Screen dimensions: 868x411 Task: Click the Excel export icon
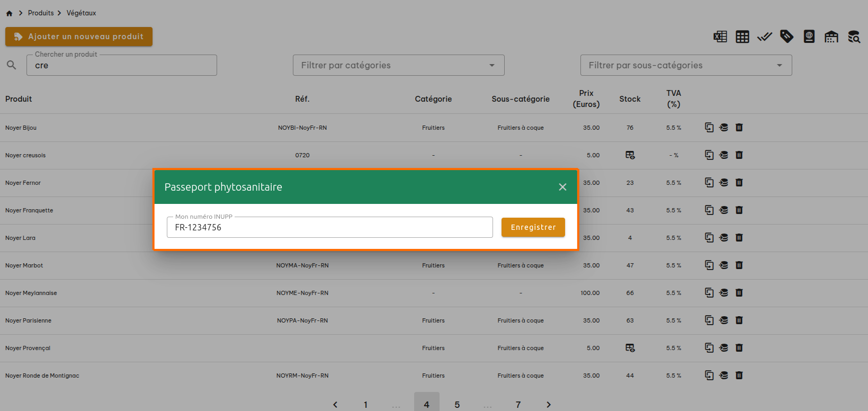pyautogui.click(x=720, y=37)
